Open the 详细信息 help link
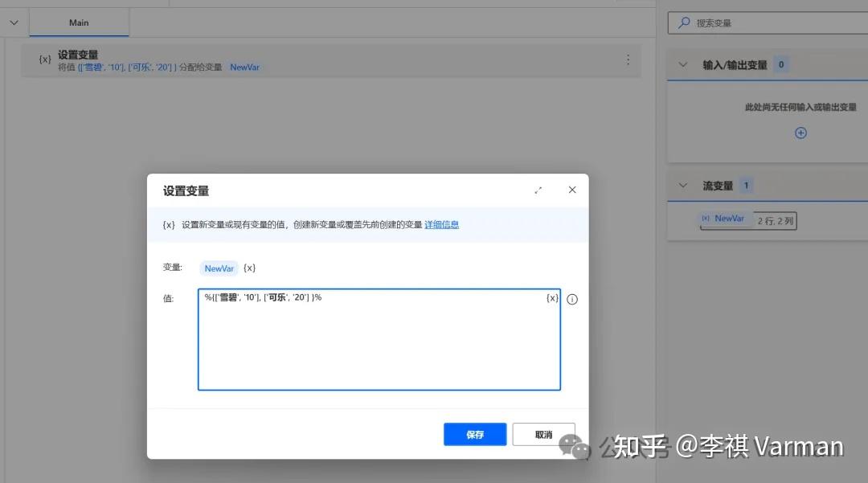868x483 pixels. tap(441, 224)
